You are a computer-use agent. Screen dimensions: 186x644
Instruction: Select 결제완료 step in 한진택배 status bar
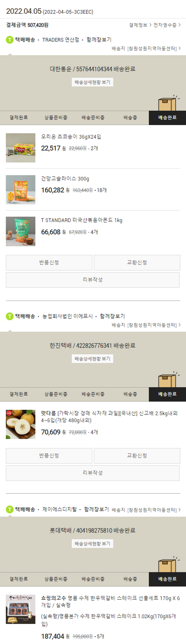[x=19, y=394]
